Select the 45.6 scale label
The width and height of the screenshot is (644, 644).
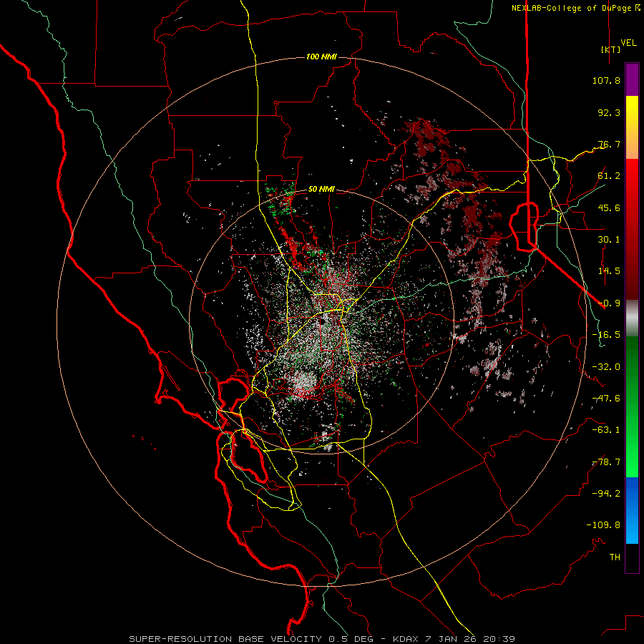[609, 208]
